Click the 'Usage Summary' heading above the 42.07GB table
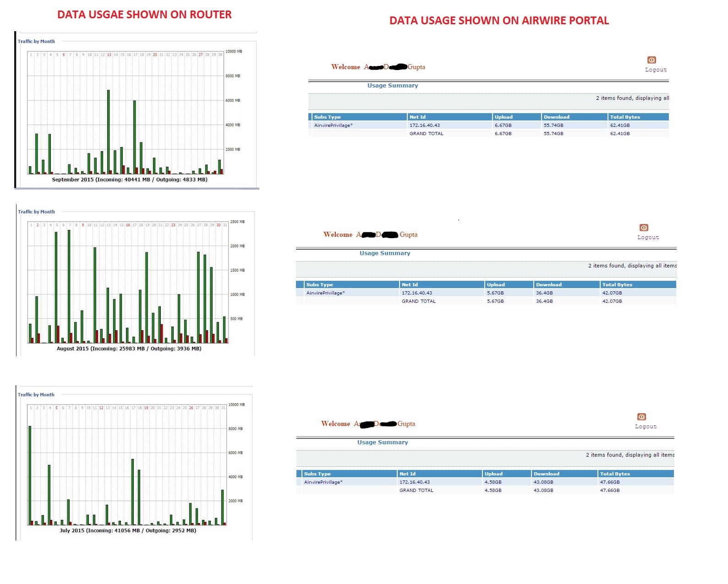This screenshot has height=584, width=728. click(385, 253)
